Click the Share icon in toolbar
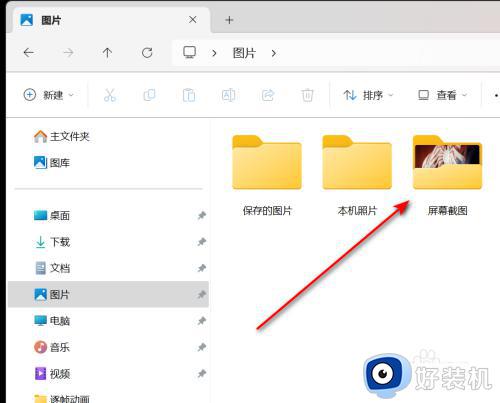500x403 pixels. tap(268, 95)
